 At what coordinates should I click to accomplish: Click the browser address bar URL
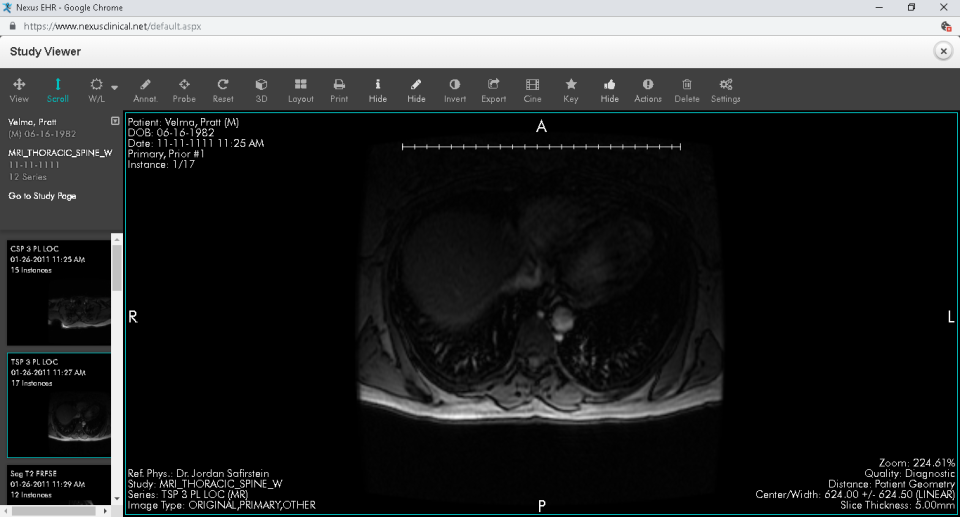[x=112, y=26]
